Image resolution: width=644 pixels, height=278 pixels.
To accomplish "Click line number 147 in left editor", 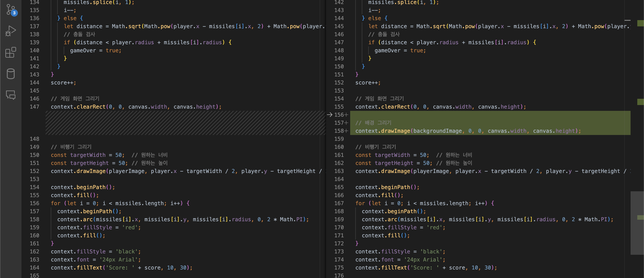I will [34, 107].
